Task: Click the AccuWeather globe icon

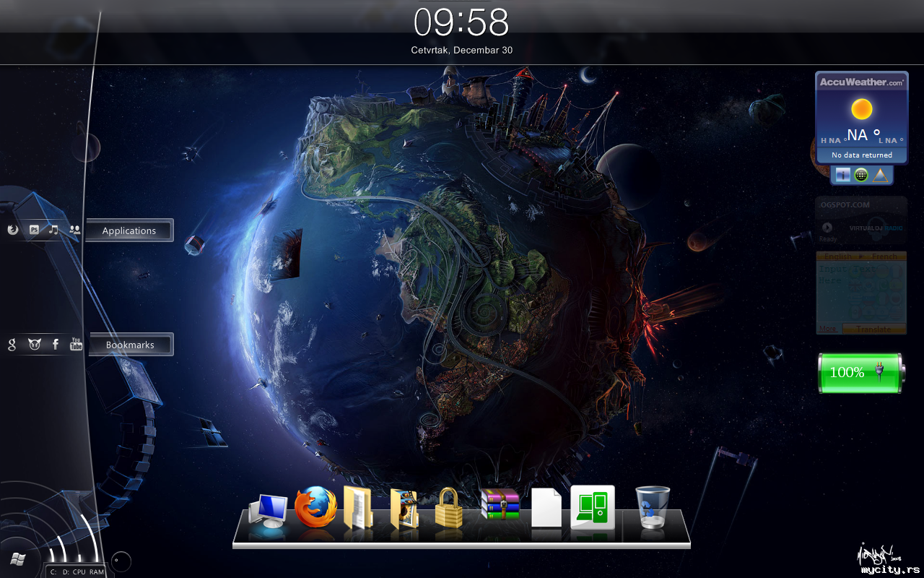Action: pyautogui.click(x=861, y=175)
